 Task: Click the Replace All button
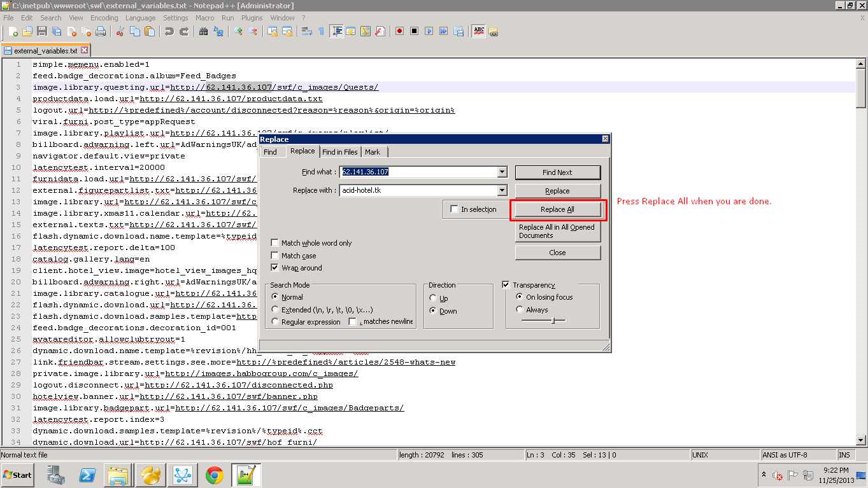(x=557, y=209)
